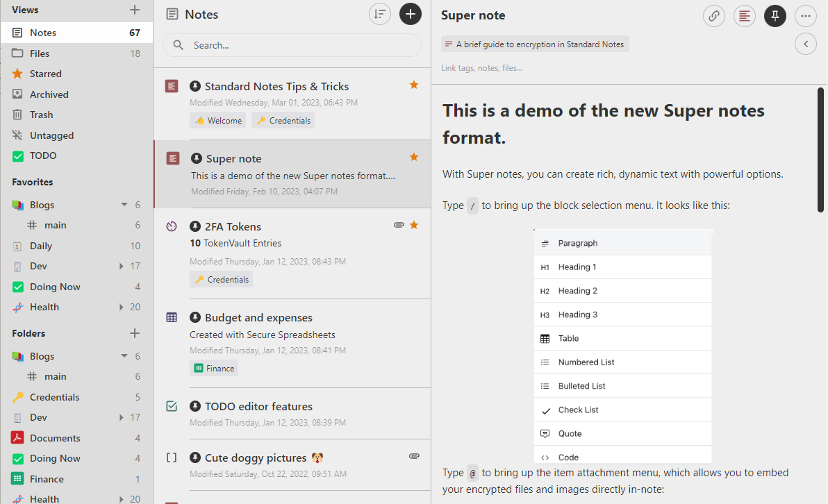The image size is (828, 504).
Task: Collapse Blogs folder under Favorites
Action: (x=124, y=205)
